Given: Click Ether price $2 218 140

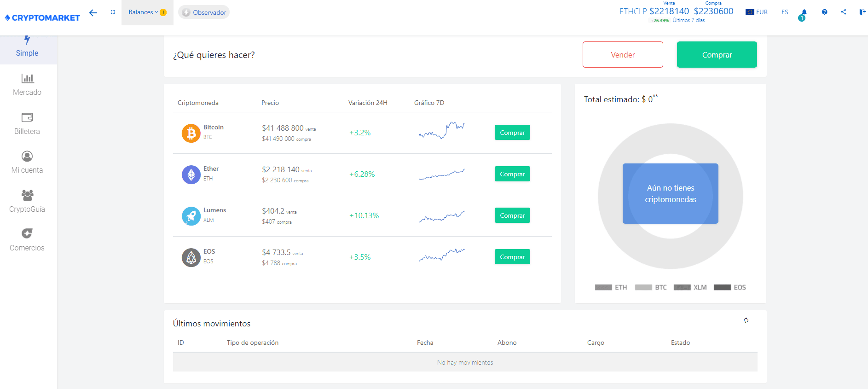Looking at the screenshot, I should [281, 169].
